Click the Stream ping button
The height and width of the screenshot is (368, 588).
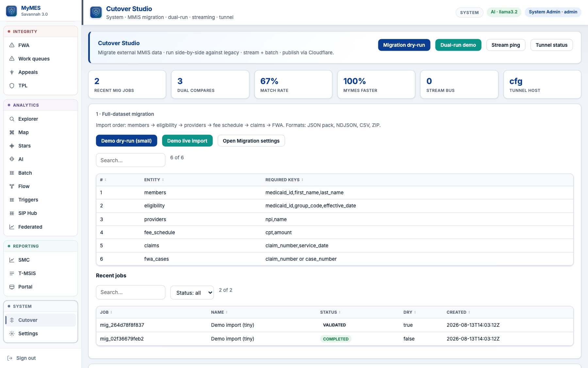pos(506,45)
